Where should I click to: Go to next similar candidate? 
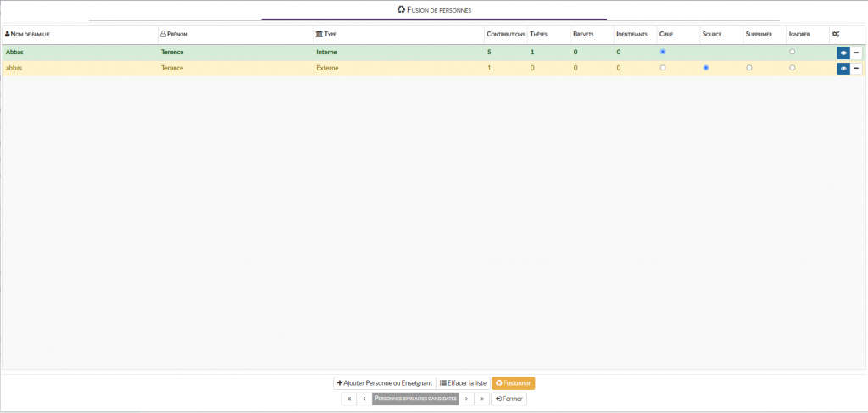tap(466, 399)
